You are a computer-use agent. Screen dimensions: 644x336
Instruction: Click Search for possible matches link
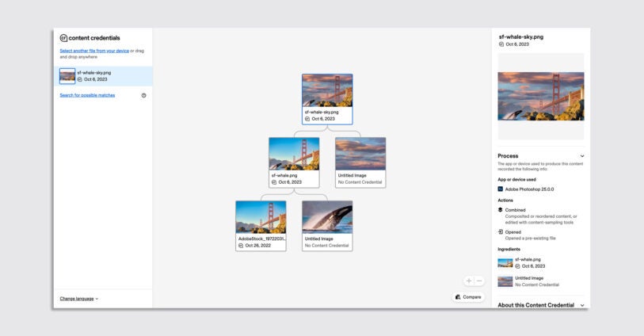tap(87, 95)
